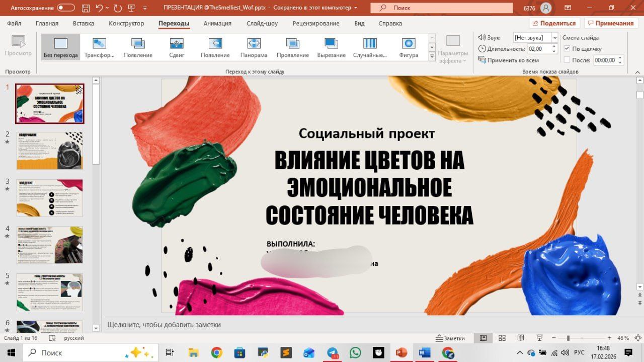This screenshot has width=644, height=362.
Task: Open Telegram from the taskbar
Action: point(333,352)
